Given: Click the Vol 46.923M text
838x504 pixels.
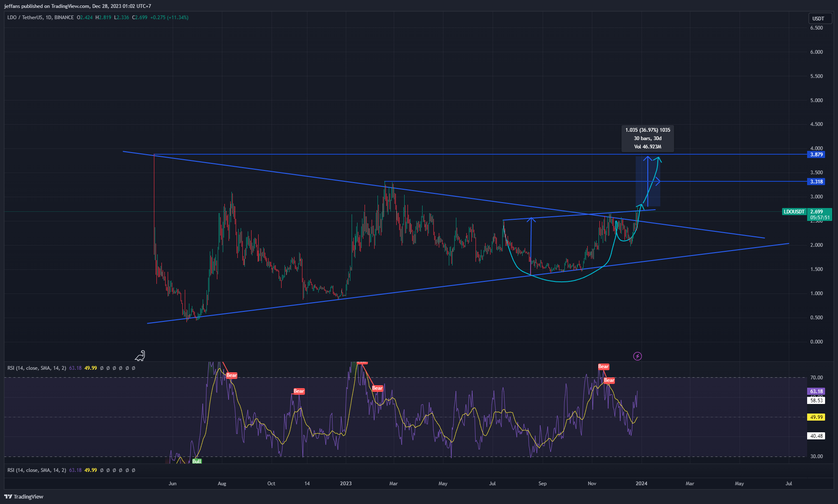Looking at the screenshot, I should click(x=647, y=147).
